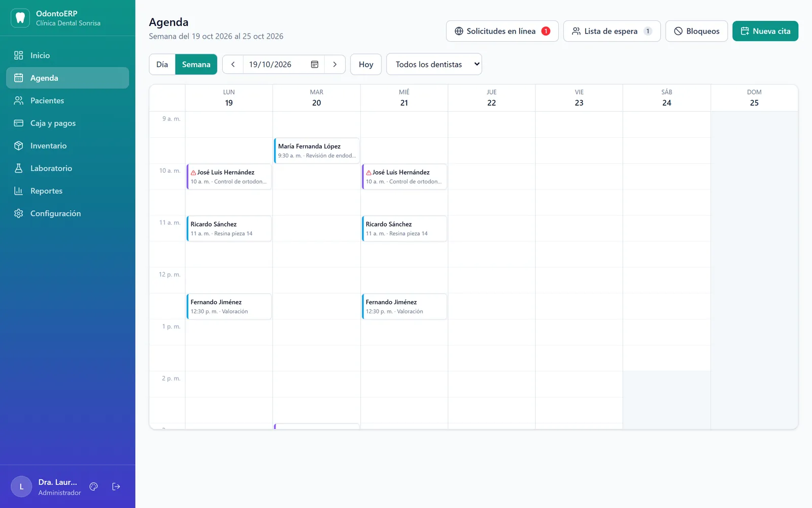Click the Lista de espera count badge
The height and width of the screenshot is (508, 812).
(x=648, y=31)
